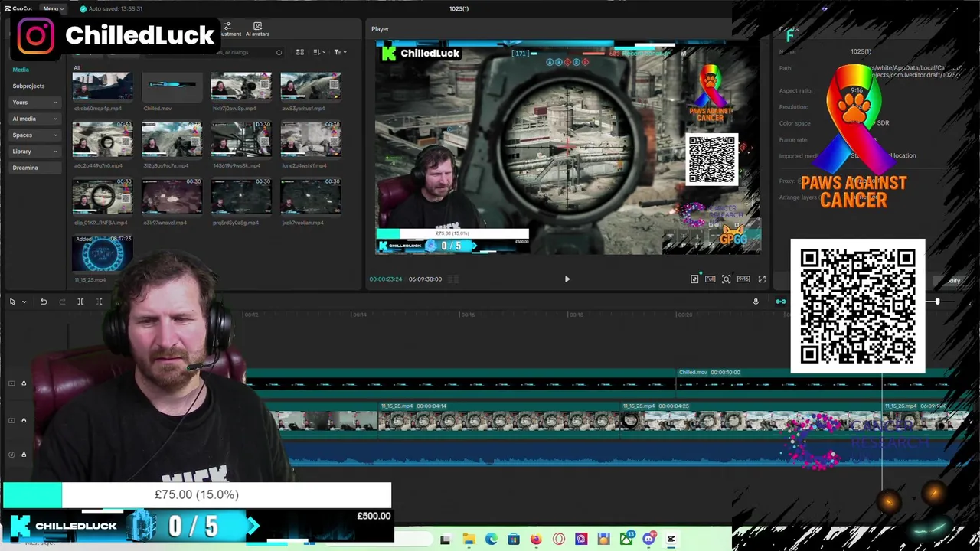The width and height of the screenshot is (980, 551).
Task: Open the media filter dropdown
Action: pyautogui.click(x=340, y=52)
